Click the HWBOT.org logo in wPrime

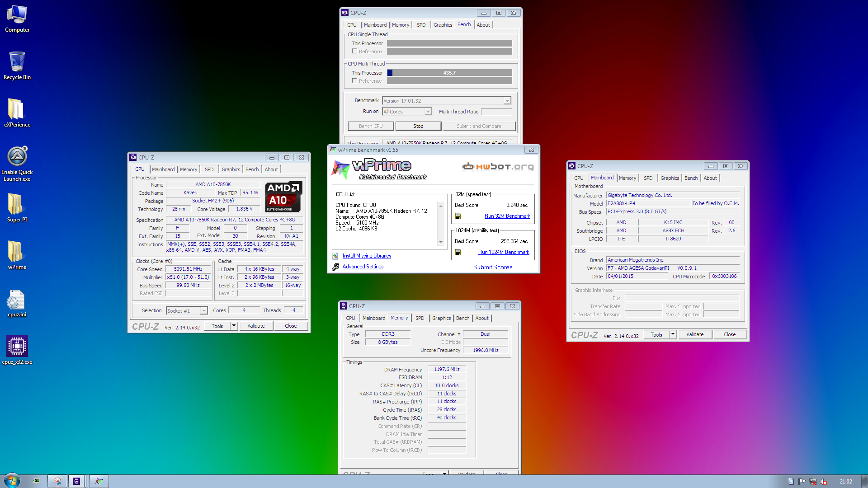tap(498, 167)
